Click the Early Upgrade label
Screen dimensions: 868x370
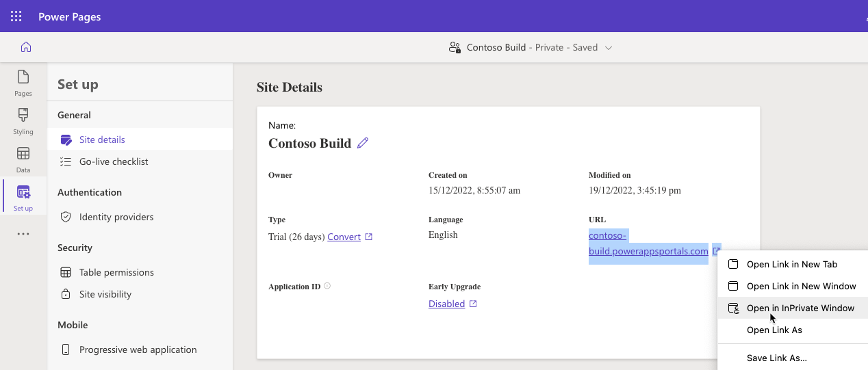point(455,287)
